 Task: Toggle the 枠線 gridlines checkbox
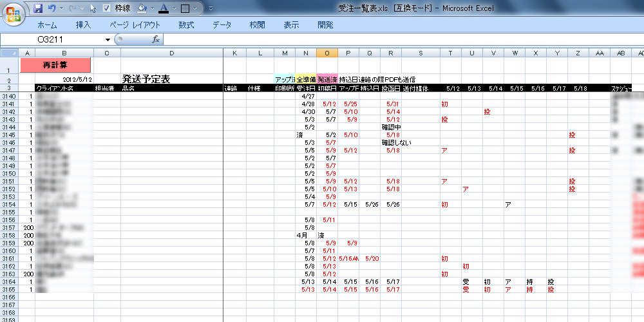[x=107, y=9]
